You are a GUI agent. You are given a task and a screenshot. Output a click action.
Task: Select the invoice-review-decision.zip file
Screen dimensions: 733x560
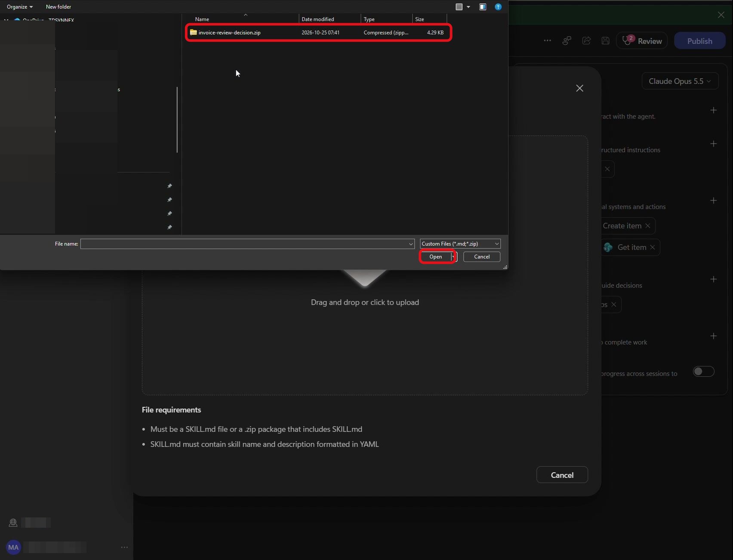coord(318,33)
